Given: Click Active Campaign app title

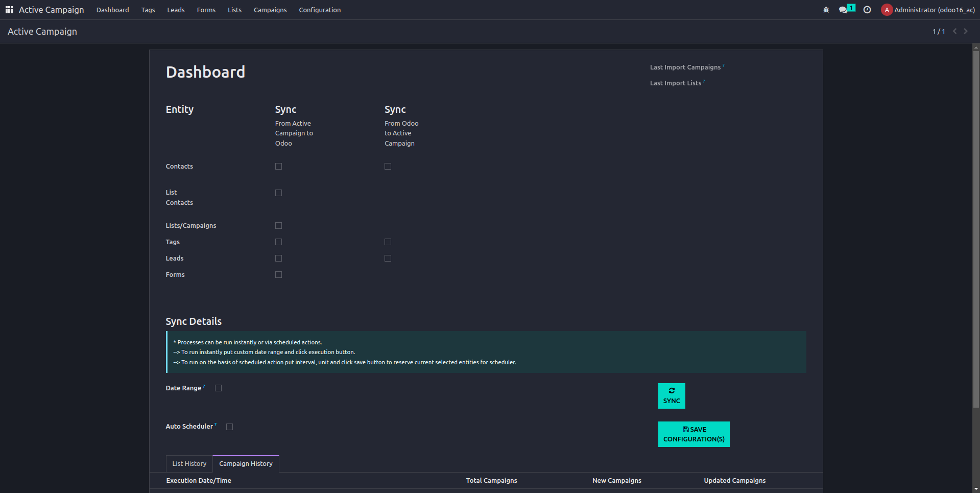Looking at the screenshot, I should click(x=51, y=10).
